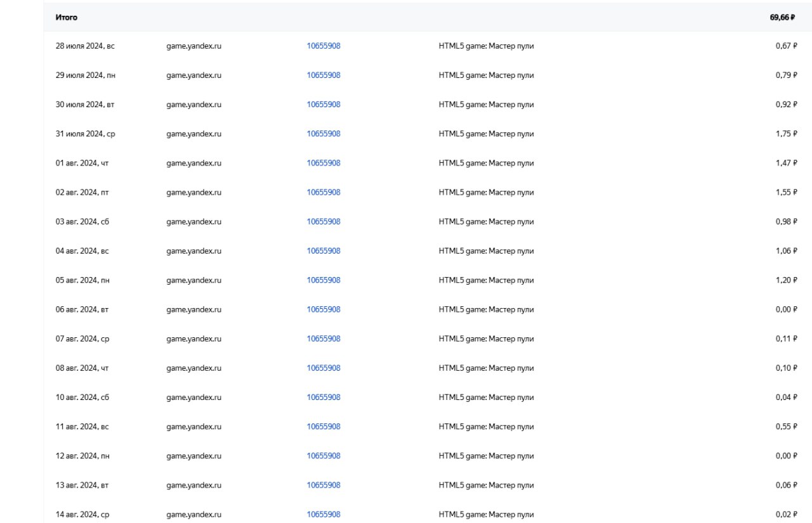Follow the ID link on 02 авг. row

(x=324, y=192)
